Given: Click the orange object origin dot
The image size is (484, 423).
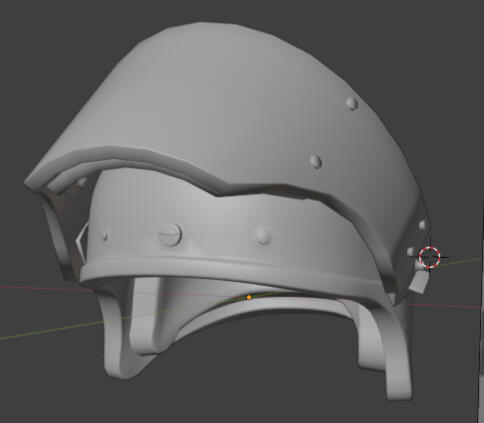Looking at the screenshot, I should click(249, 297).
